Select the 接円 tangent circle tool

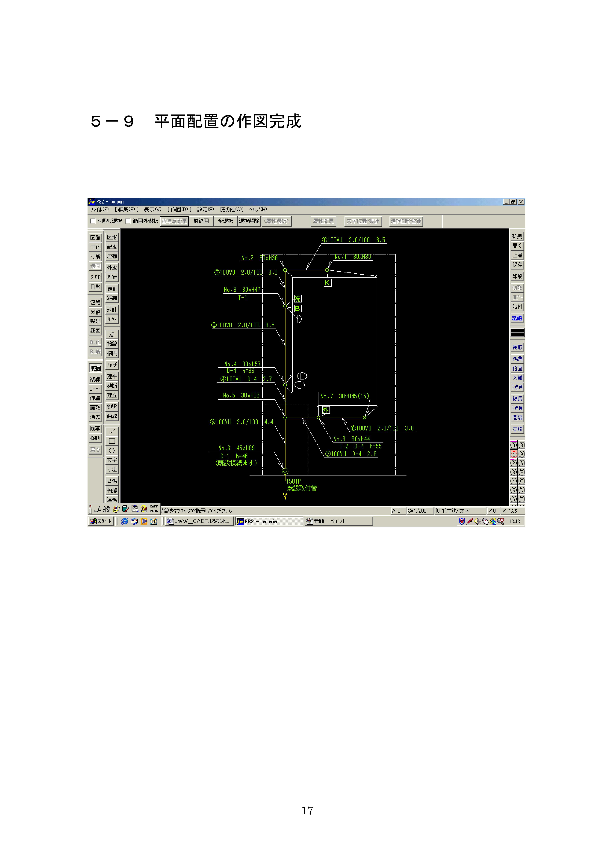click(112, 353)
